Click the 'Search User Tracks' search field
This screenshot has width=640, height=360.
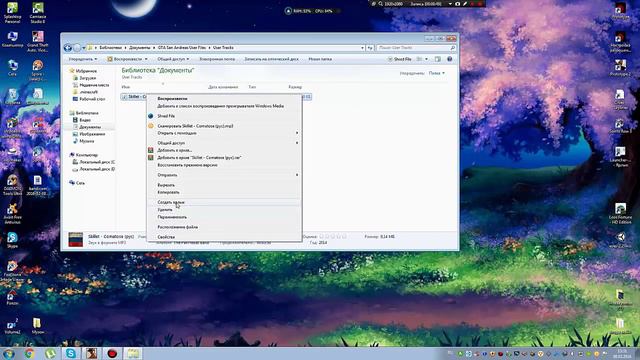[416, 48]
